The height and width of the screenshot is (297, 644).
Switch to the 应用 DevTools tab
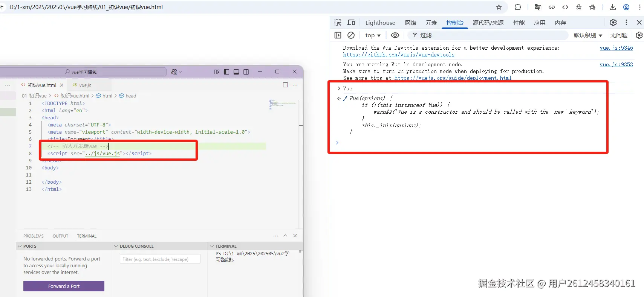click(x=540, y=23)
